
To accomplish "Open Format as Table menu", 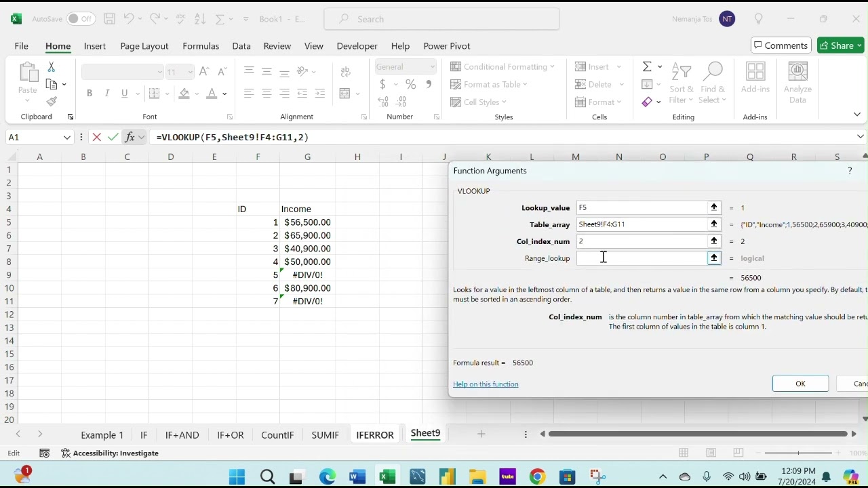I will coord(489,84).
